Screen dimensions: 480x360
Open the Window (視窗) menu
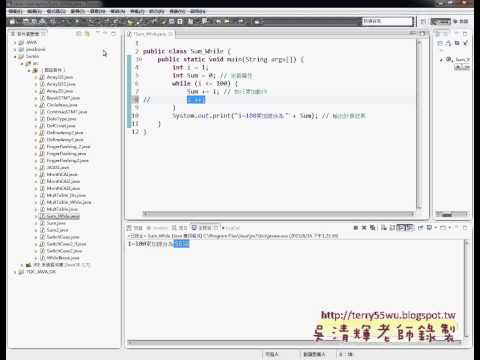pyautogui.click(x=177, y=11)
